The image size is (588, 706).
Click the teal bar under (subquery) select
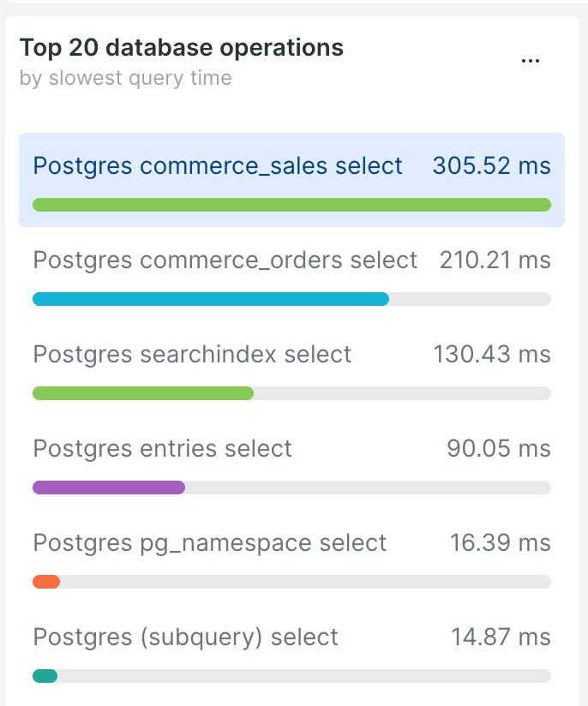[44, 675]
